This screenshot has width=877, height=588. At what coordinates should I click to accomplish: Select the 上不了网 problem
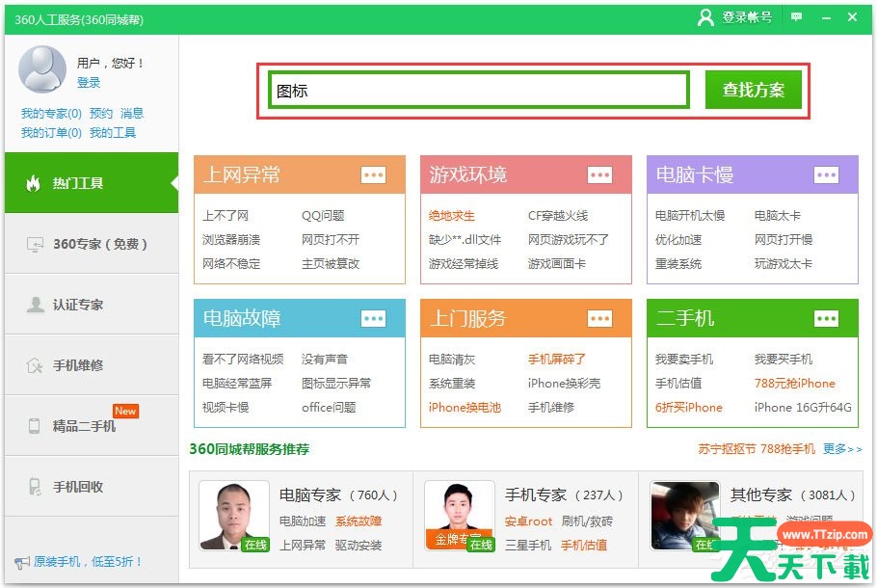pos(226,216)
